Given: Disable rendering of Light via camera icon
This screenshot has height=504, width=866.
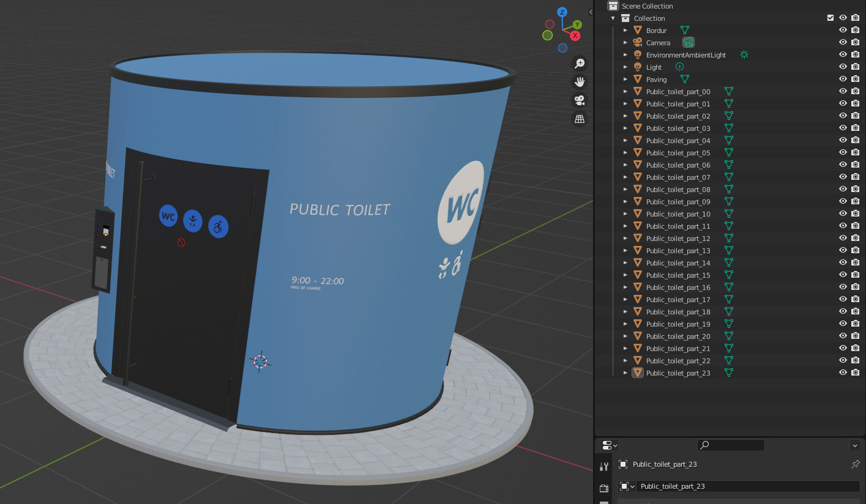Looking at the screenshot, I should point(856,67).
